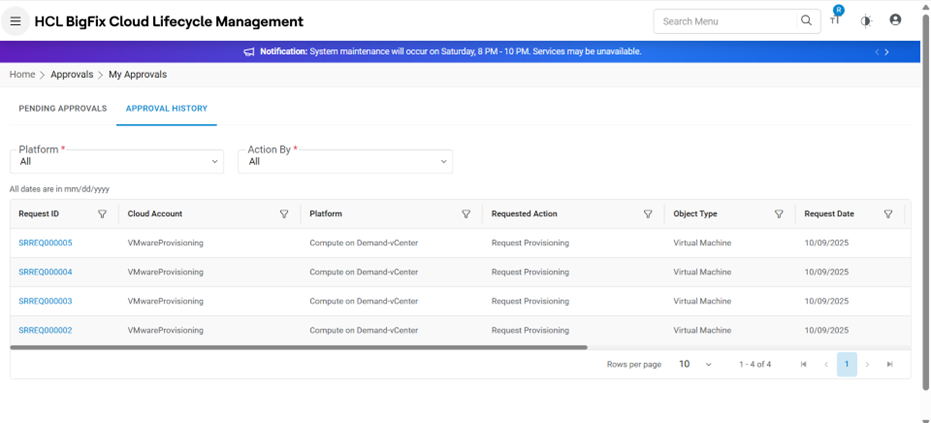
Task: Filter the Request ID column
Action: coord(102,214)
